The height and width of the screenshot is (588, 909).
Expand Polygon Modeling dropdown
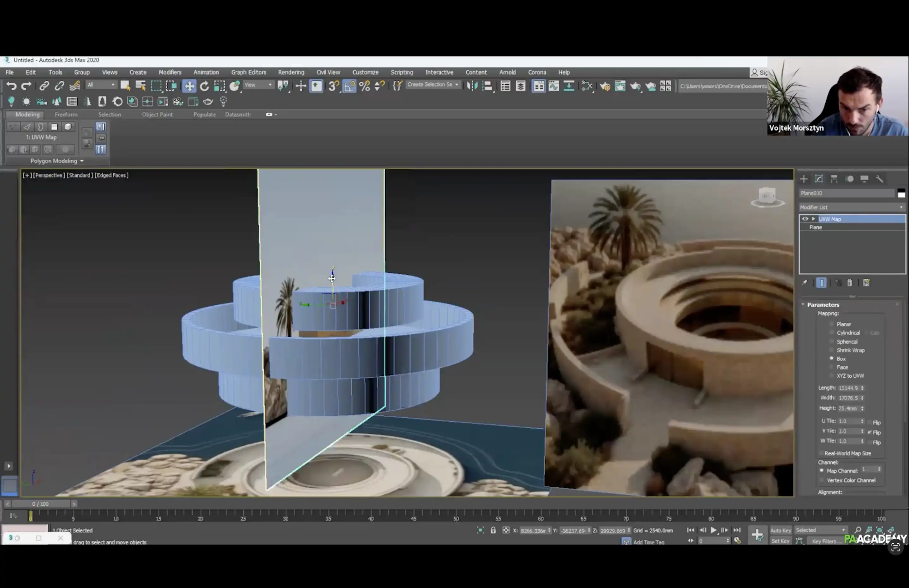pos(57,161)
